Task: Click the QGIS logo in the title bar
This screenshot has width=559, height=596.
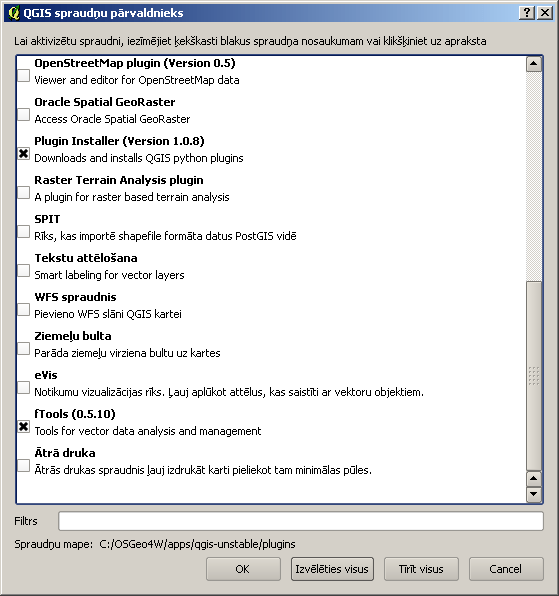Action: 14,13
